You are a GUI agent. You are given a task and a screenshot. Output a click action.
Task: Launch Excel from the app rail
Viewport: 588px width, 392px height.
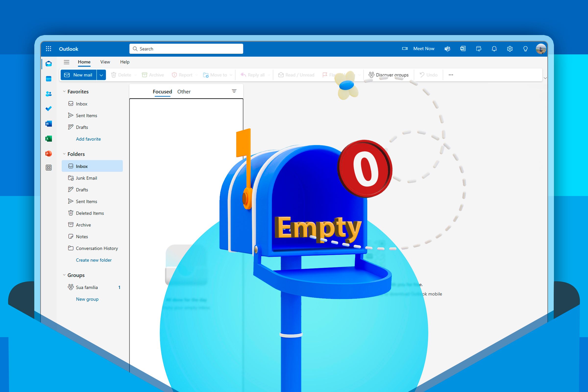click(x=49, y=138)
